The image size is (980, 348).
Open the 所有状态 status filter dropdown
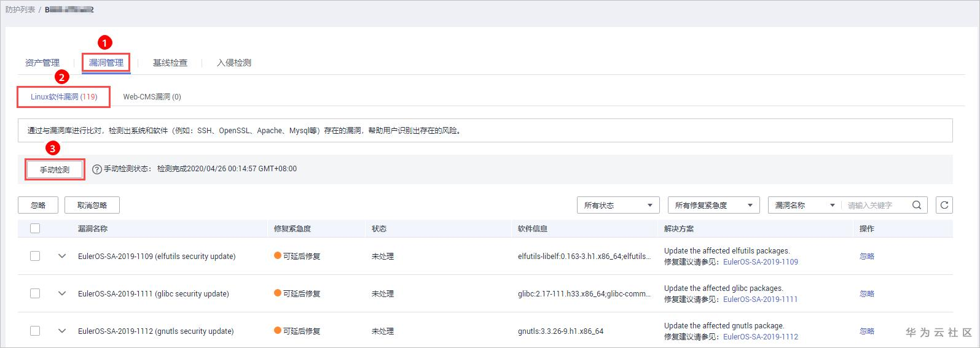point(617,205)
